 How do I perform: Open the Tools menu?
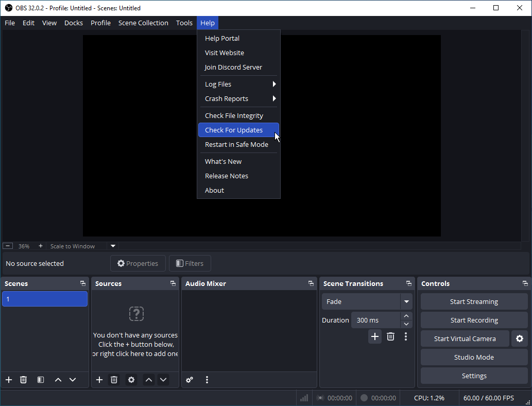coord(184,23)
